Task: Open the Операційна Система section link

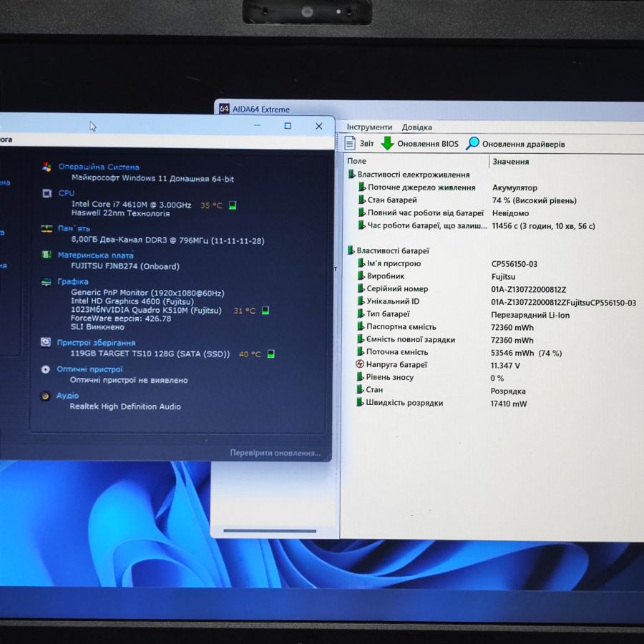Action: 99,167
